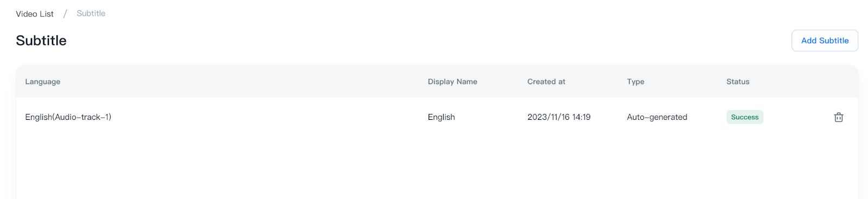Viewport: 868px width, 199px height.
Task: Select the Subtitle breadcrumb item
Action: [91, 14]
